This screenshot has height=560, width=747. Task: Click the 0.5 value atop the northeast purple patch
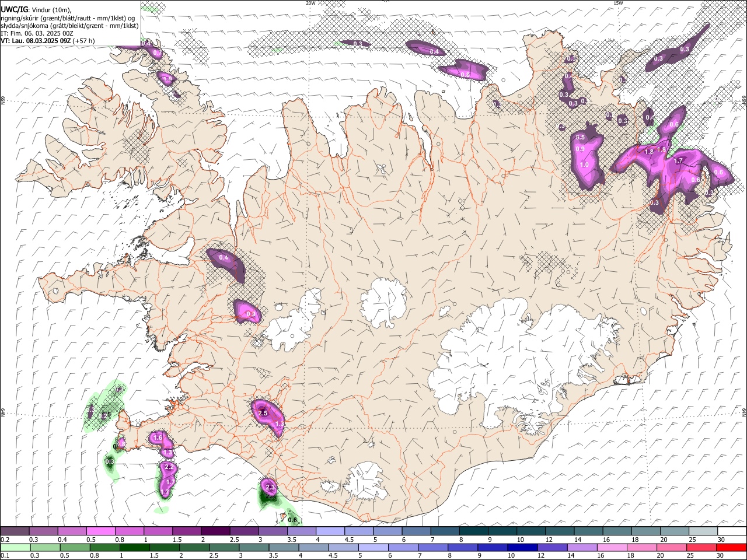580,137
